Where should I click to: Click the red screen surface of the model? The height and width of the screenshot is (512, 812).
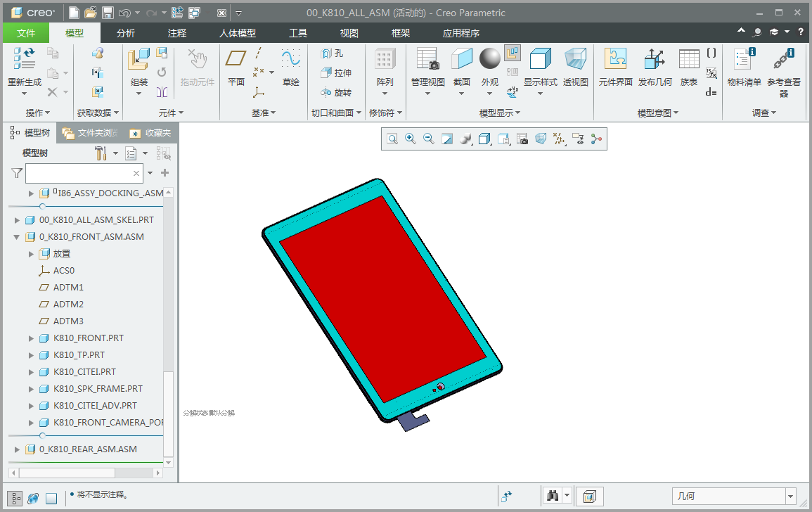(383, 298)
